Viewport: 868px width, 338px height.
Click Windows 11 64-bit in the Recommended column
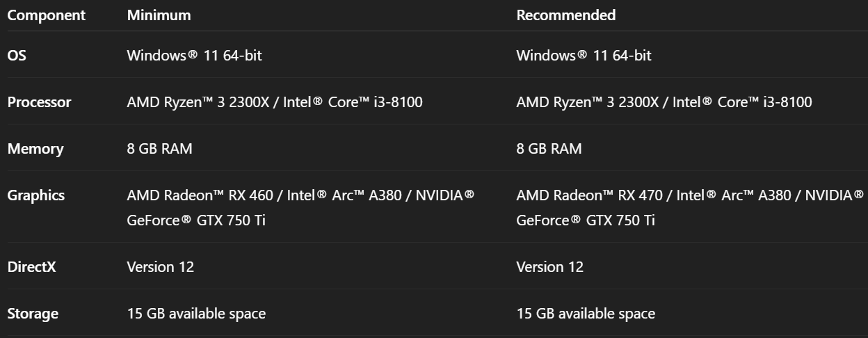pos(584,56)
